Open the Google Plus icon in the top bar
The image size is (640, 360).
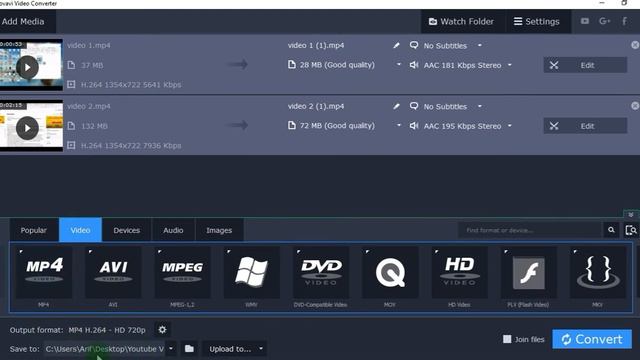(x=604, y=21)
